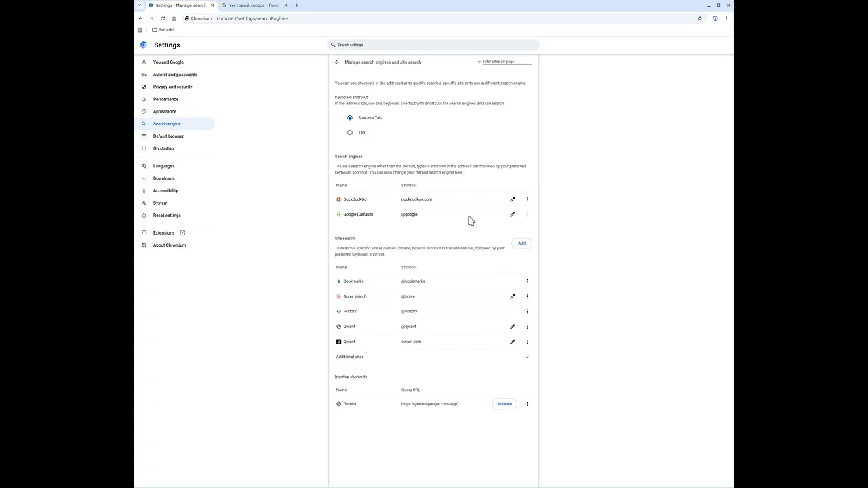Go back from Manage search engines page
Image resolution: width=868 pixels, height=488 pixels.
[x=337, y=62]
